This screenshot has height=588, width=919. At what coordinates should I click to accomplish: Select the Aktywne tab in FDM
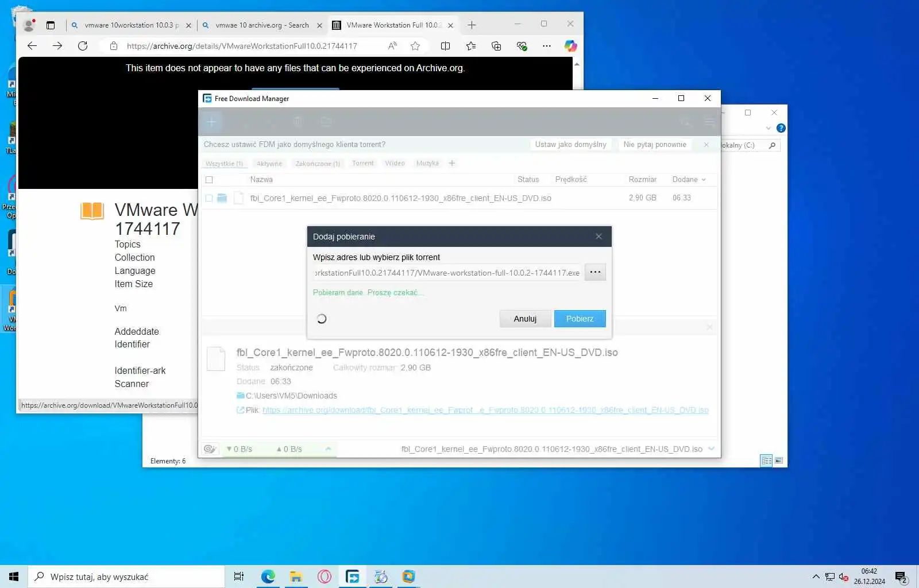point(269,164)
